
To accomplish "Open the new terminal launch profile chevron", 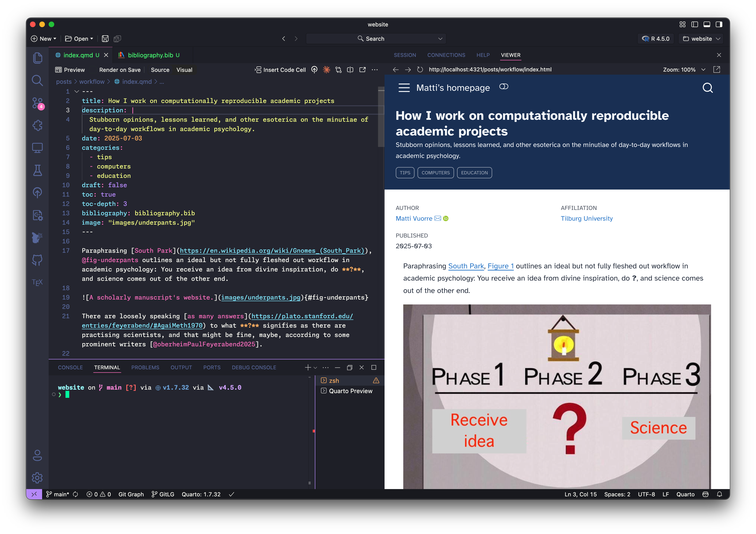I will [x=315, y=367].
